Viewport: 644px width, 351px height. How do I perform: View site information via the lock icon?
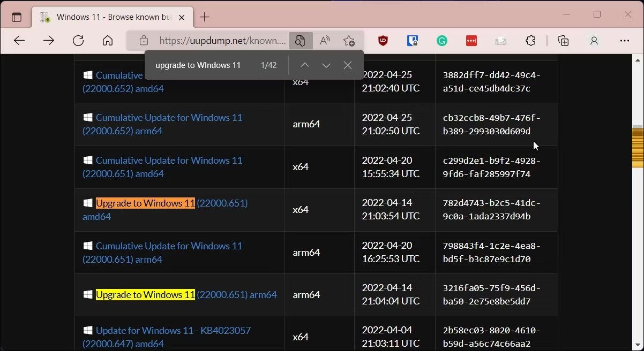[x=143, y=40]
